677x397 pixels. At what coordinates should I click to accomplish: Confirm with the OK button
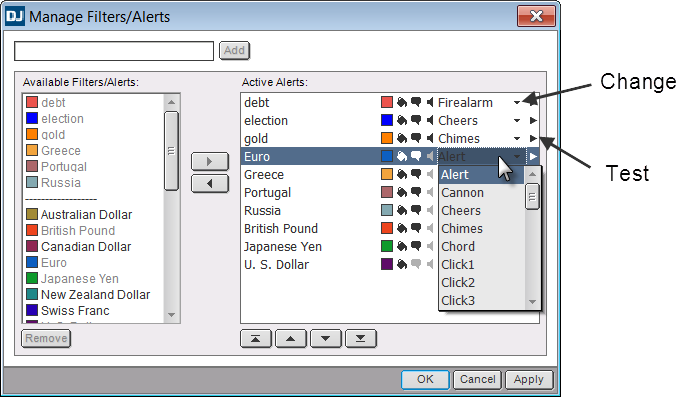tap(426, 379)
